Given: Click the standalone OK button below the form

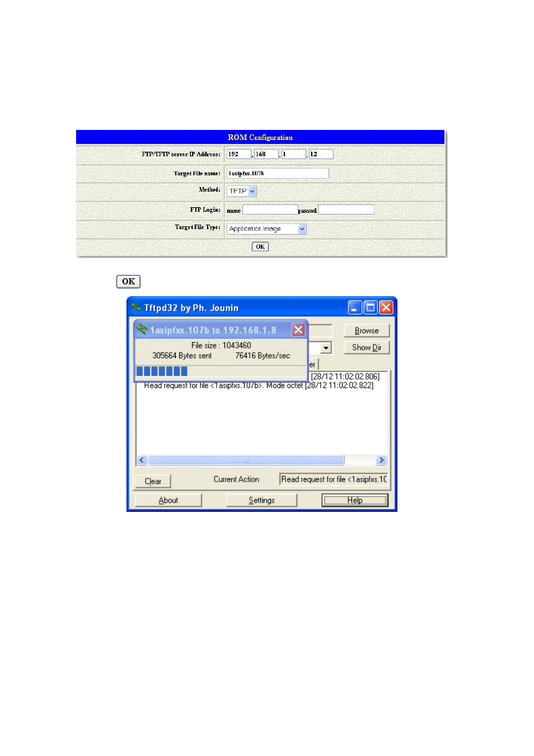Looking at the screenshot, I should click(x=128, y=282).
